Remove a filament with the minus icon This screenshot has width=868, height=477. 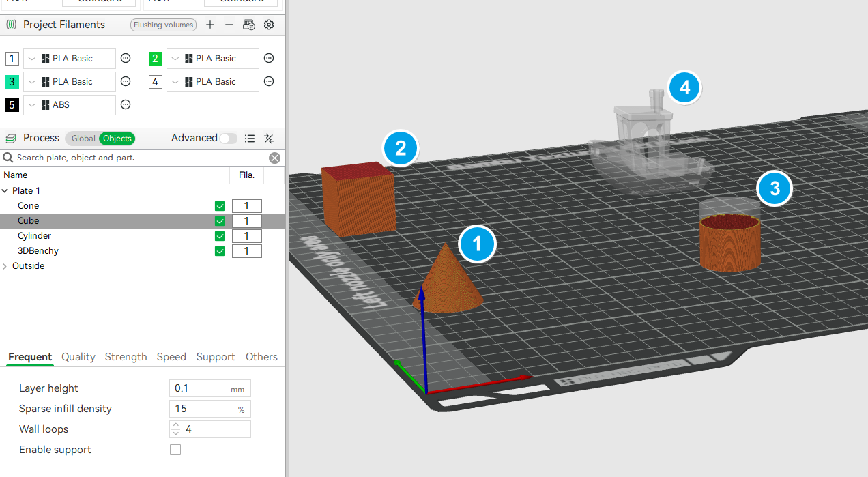[x=229, y=25]
